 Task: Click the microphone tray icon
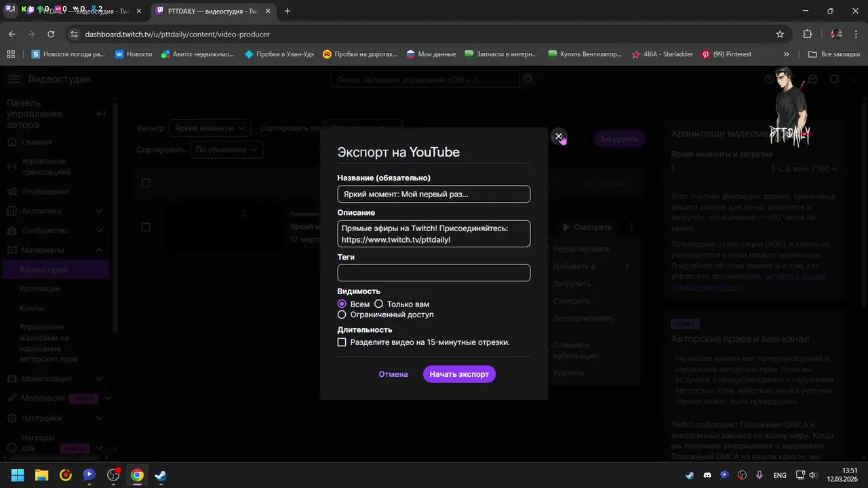pyautogui.click(x=759, y=475)
